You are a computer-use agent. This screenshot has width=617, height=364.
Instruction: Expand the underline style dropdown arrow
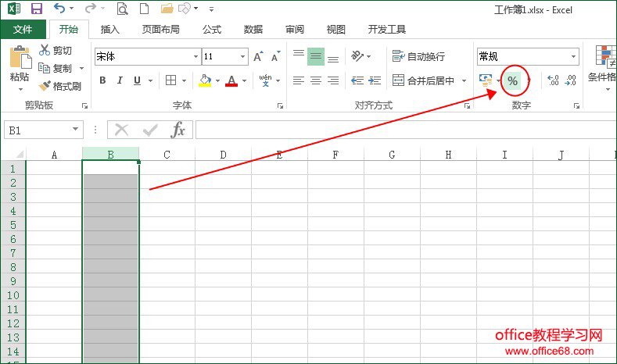click(x=150, y=80)
